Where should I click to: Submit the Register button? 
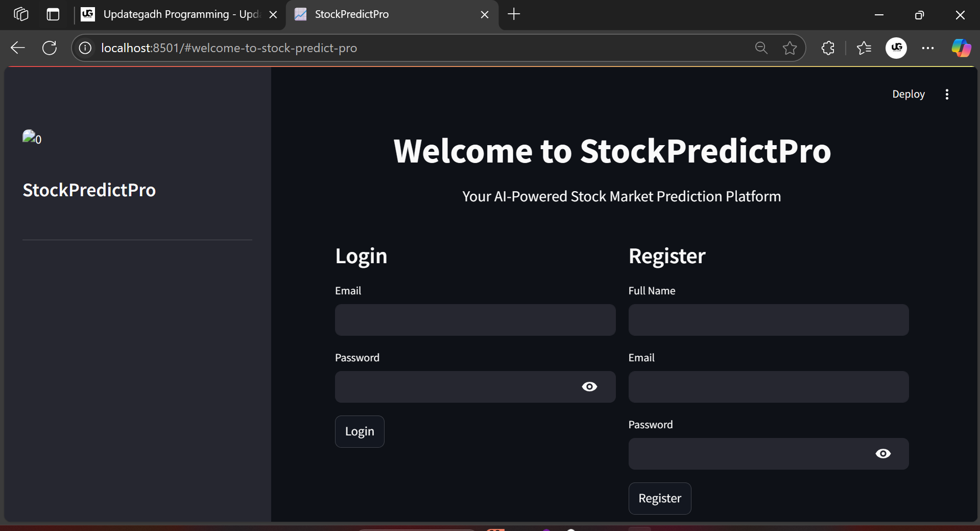[x=660, y=499]
